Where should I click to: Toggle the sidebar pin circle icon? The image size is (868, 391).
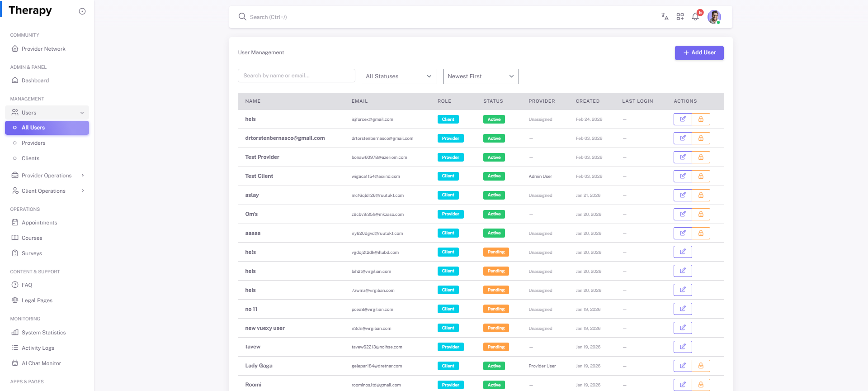(82, 11)
